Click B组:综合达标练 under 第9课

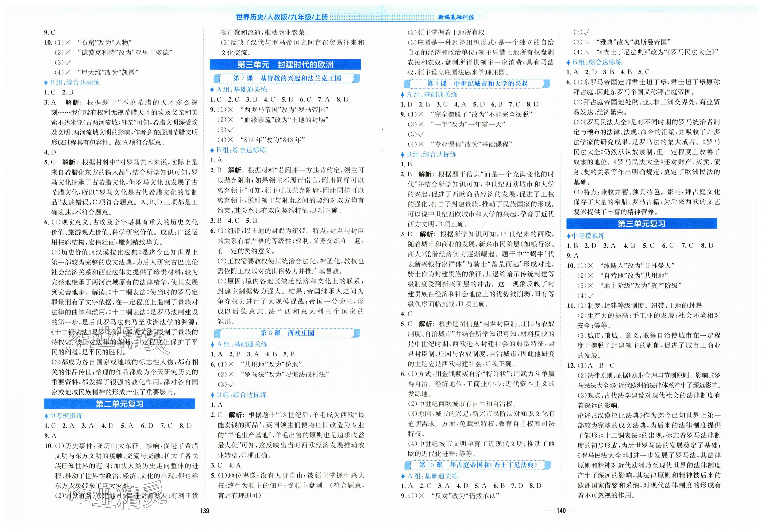(x=429, y=154)
